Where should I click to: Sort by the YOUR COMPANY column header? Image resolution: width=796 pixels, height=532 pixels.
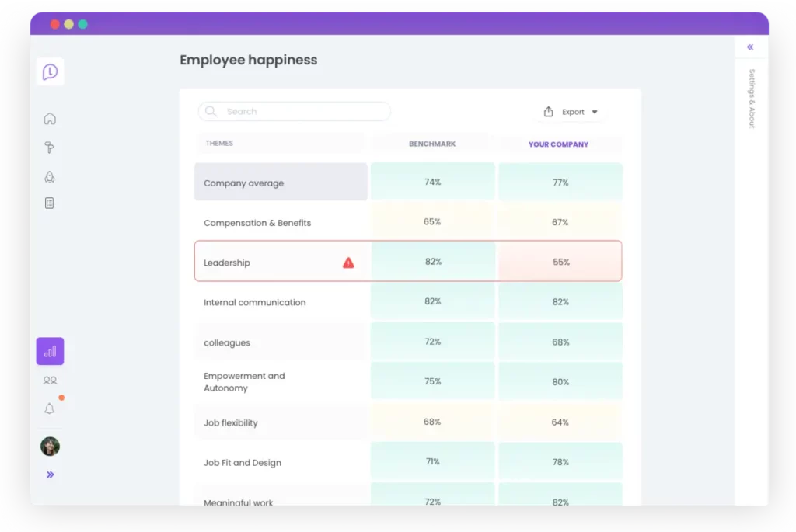click(x=560, y=143)
